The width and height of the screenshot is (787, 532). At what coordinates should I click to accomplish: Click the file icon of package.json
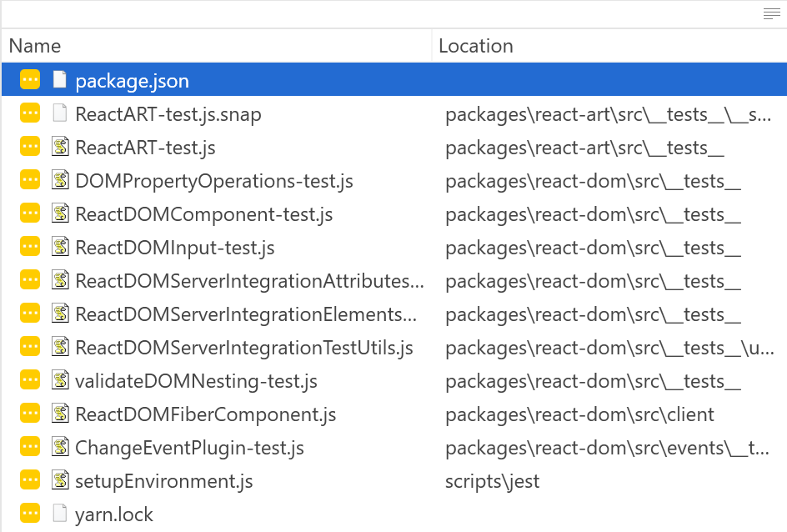point(60,79)
